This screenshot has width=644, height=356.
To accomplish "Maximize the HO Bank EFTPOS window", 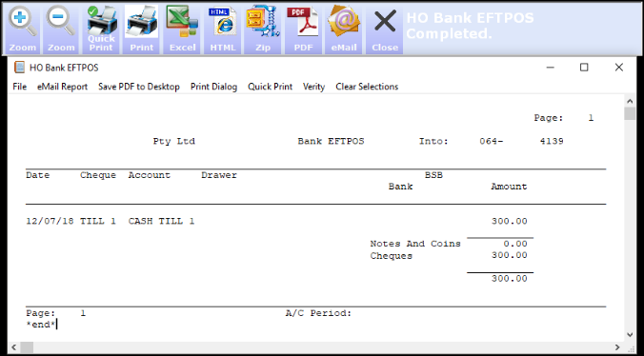I will pyautogui.click(x=584, y=68).
